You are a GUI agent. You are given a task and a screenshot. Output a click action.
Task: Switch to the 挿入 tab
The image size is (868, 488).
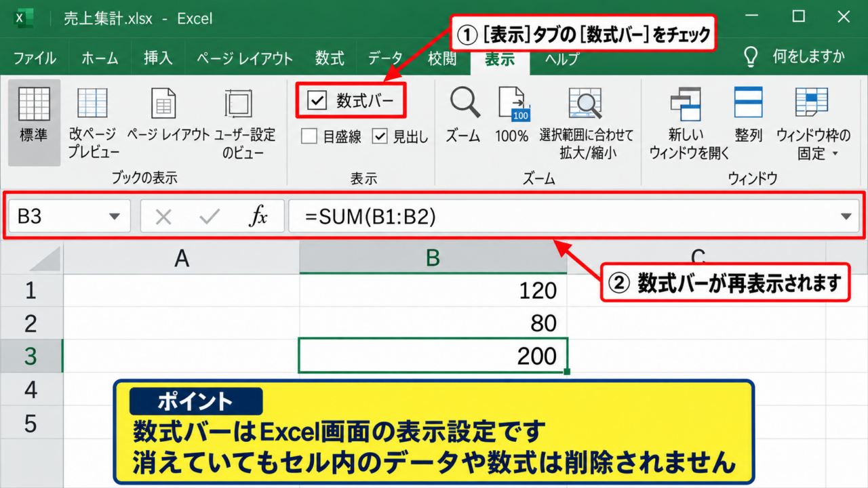point(158,58)
